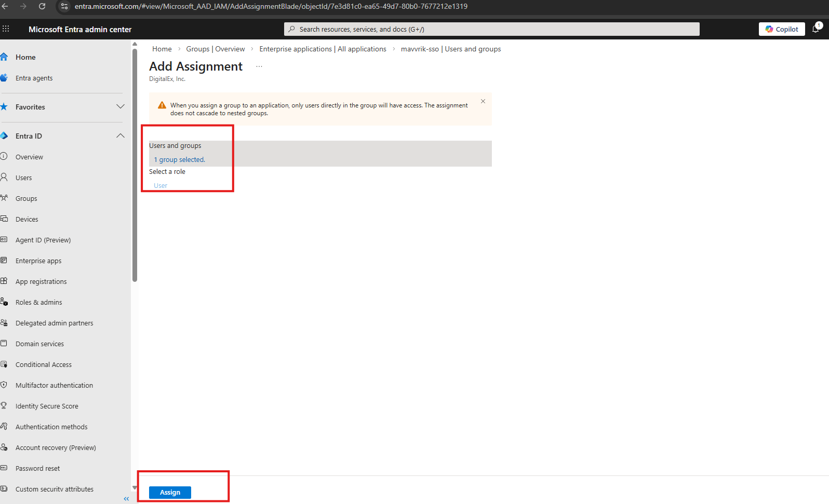Screen dimensions: 829x504
Task: Open Groups in the sidebar
Action: point(26,199)
